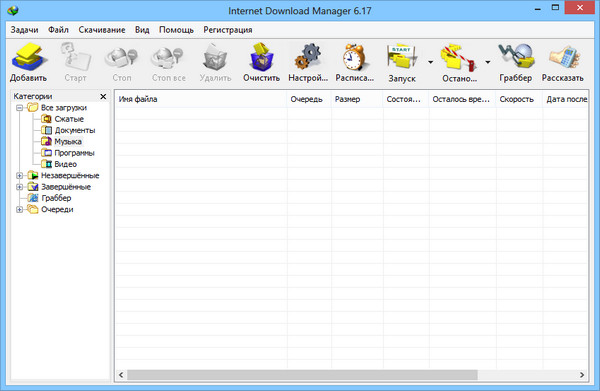Sort by the Состоя... column header

coord(406,99)
